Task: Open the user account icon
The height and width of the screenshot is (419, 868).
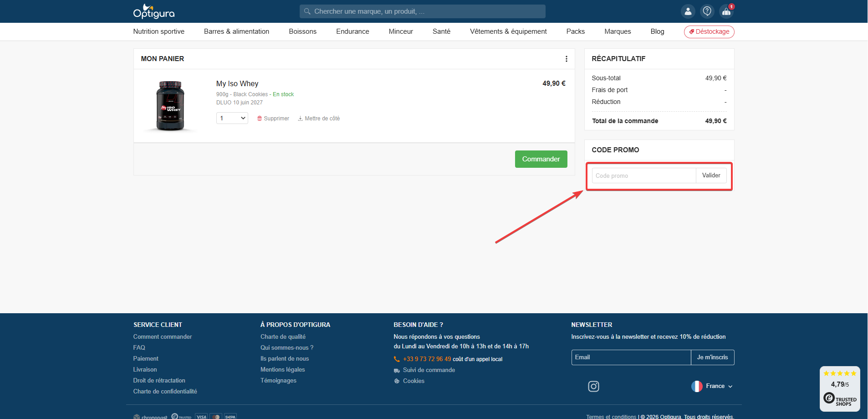Action: [x=688, y=11]
